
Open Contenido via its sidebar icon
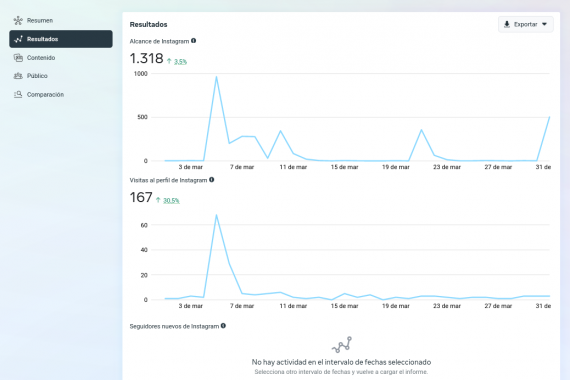[x=18, y=57]
